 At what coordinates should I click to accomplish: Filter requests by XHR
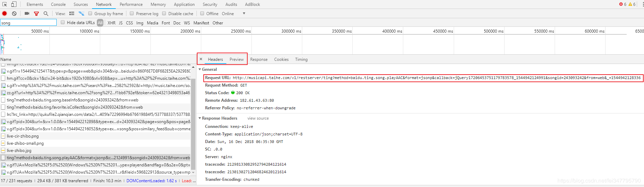111,23
